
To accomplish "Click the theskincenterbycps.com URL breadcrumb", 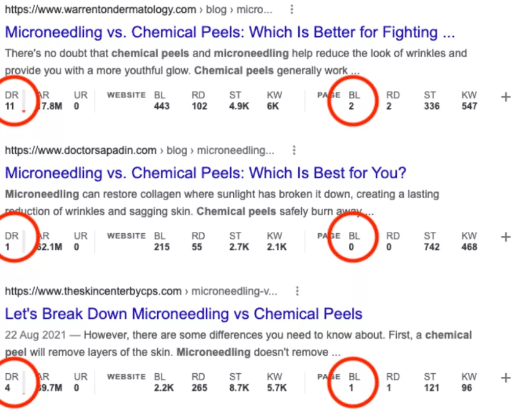I will pos(93,292).
